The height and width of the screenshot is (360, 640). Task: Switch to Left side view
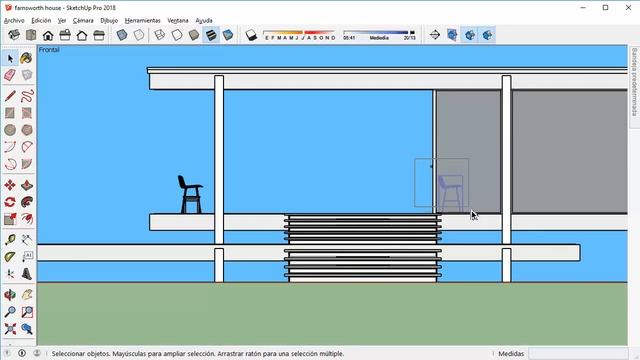click(x=99, y=35)
